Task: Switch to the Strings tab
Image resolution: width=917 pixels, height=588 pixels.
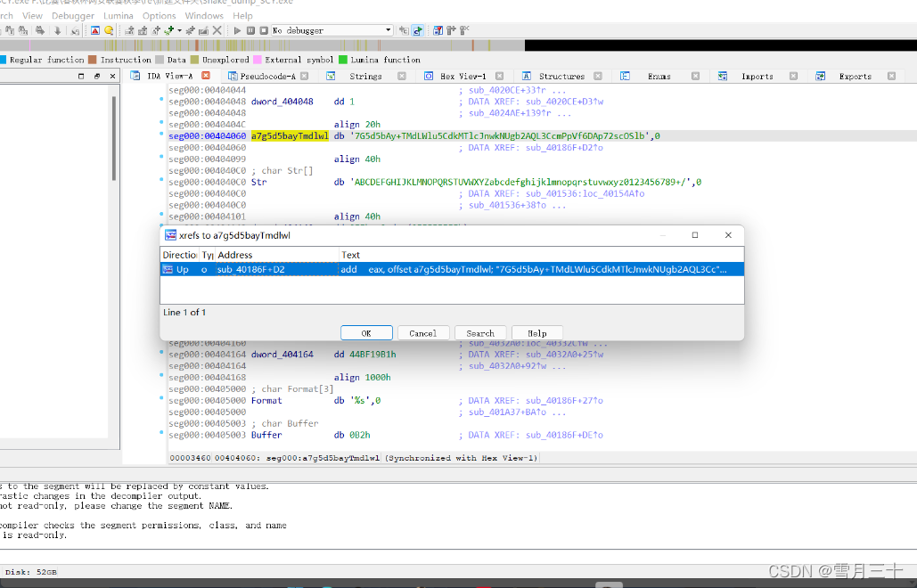Action: coord(365,76)
